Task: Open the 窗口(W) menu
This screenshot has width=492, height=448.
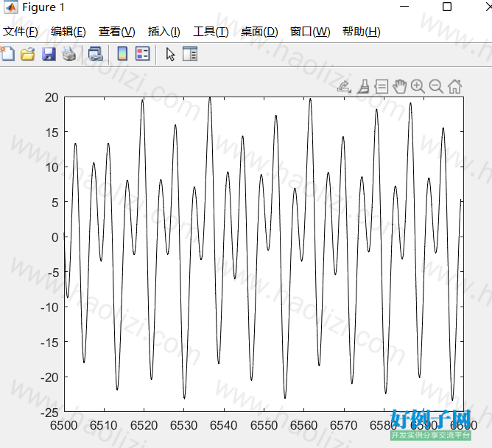Action: click(x=310, y=32)
